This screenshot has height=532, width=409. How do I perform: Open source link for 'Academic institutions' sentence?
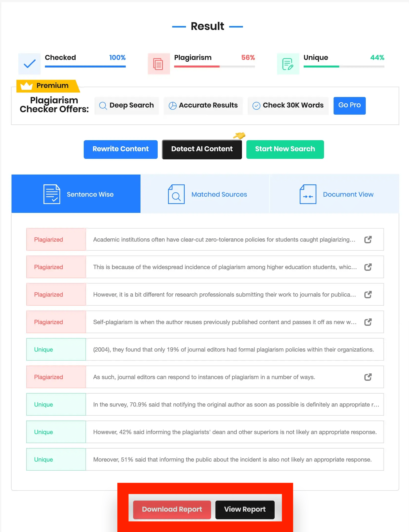pos(368,239)
